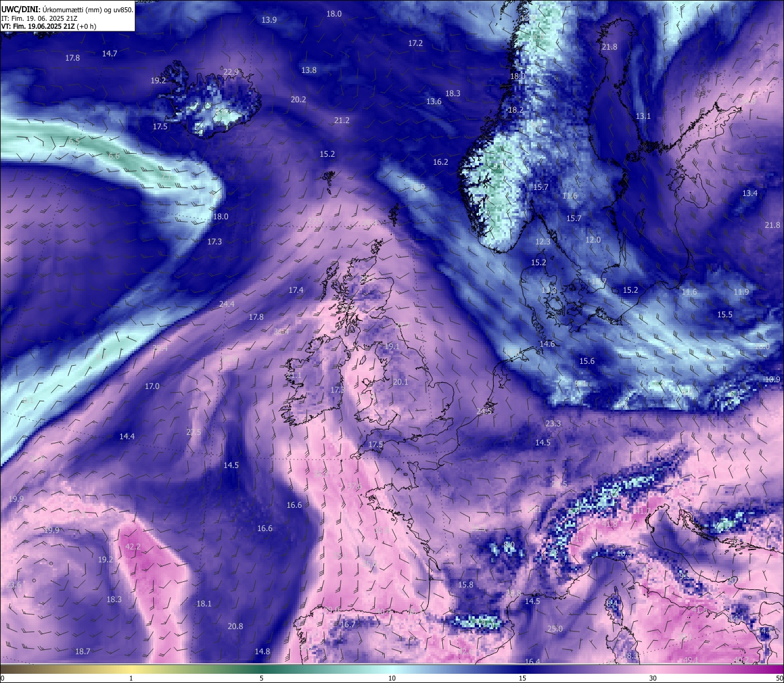Viewport: 784px width, 683px height.
Task: Click the 19.1 value over Britain
Action: (x=392, y=346)
